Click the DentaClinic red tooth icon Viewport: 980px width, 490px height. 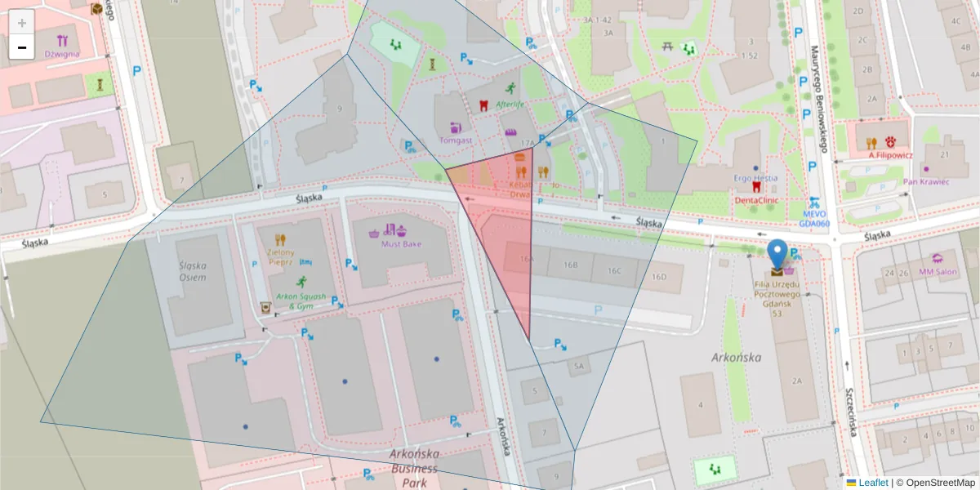pos(756,187)
